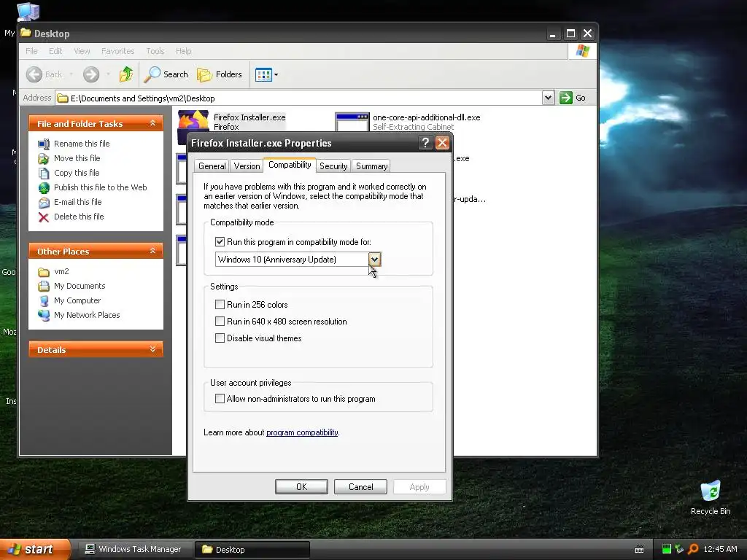
Task: Open the Favorites menu in Explorer
Action: pyautogui.click(x=117, y=51)
